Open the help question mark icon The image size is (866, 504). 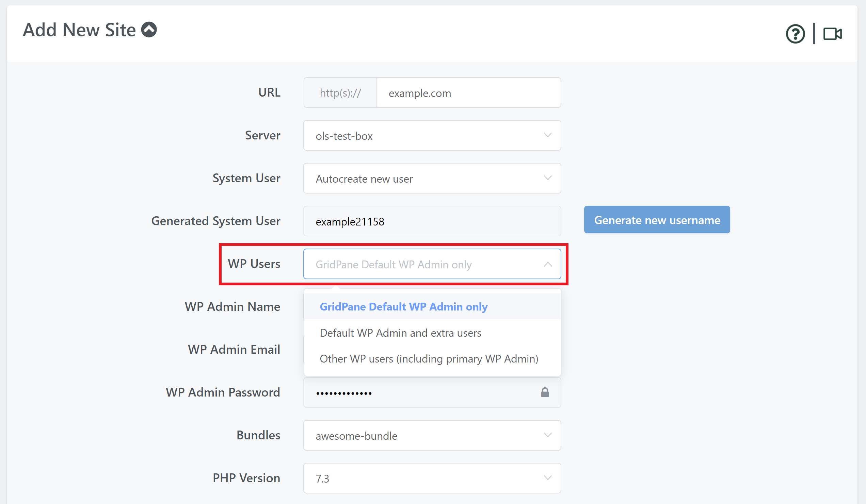click(x=795, y=34)
